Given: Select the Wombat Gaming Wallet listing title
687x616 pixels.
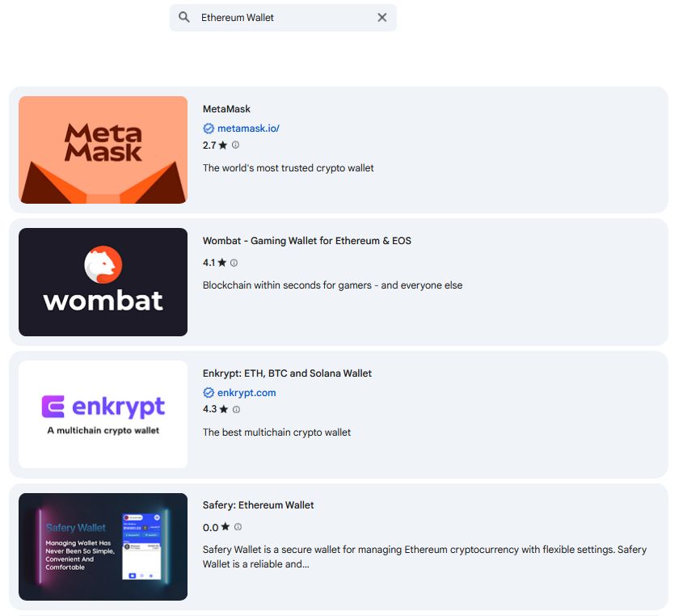Looking at the screenshot, I should [x=306, y=240].
